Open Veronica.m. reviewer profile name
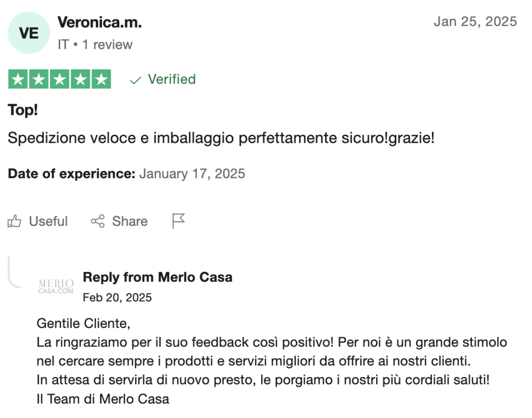 tap(100, 22)
